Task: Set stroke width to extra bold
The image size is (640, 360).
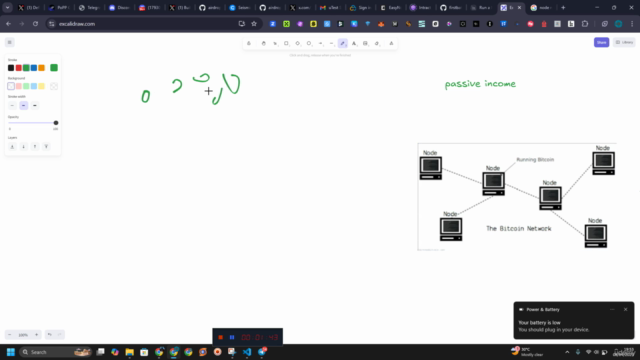Action: pos(35,106)
